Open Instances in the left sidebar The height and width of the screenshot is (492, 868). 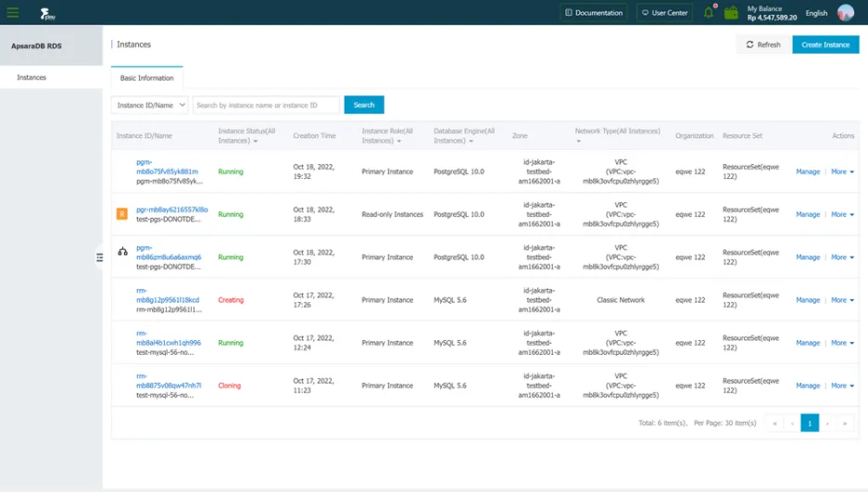[x=31, y=78]
